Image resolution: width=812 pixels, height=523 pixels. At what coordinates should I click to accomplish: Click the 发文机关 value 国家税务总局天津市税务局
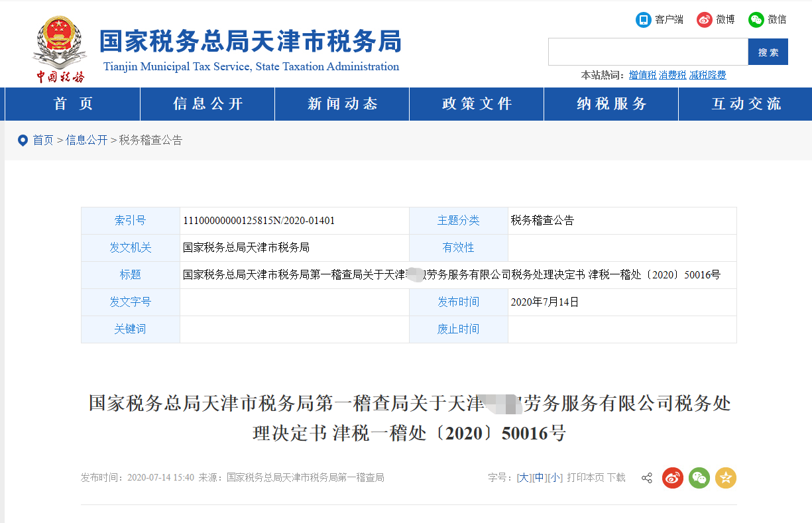click(246, 248)
